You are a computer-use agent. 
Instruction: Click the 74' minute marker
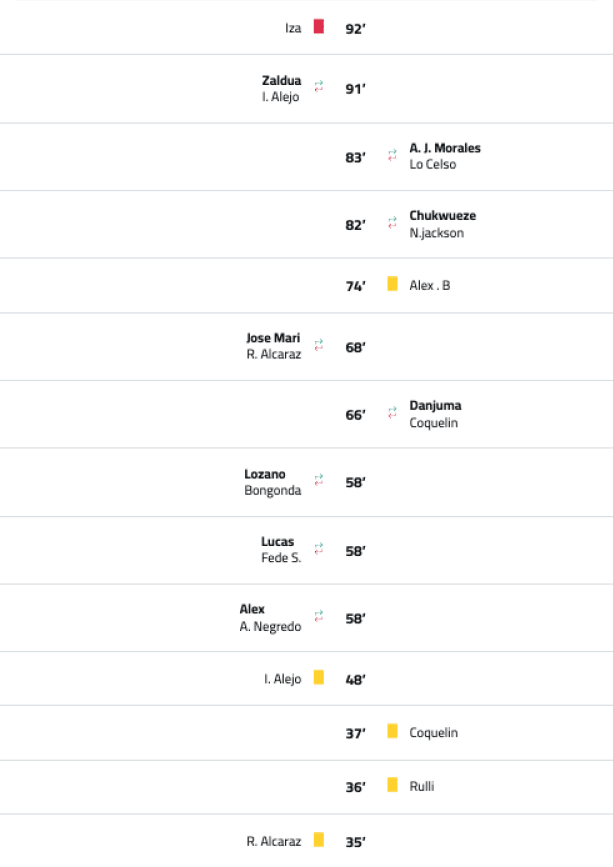[355, 286]
